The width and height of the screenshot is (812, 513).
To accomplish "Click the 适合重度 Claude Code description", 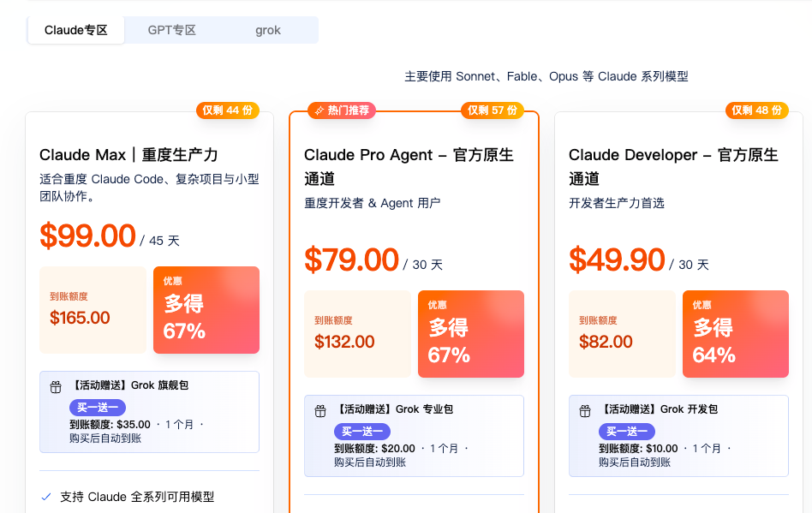I will tap(149, 188).
